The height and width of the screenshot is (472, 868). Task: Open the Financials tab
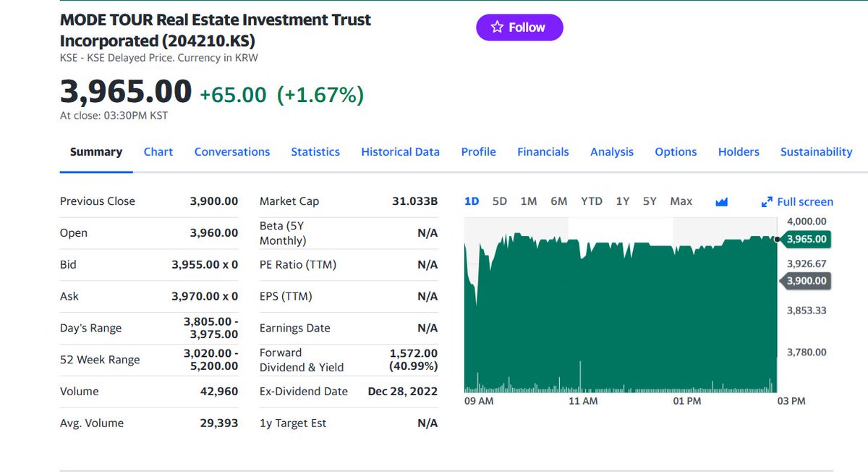543,152
